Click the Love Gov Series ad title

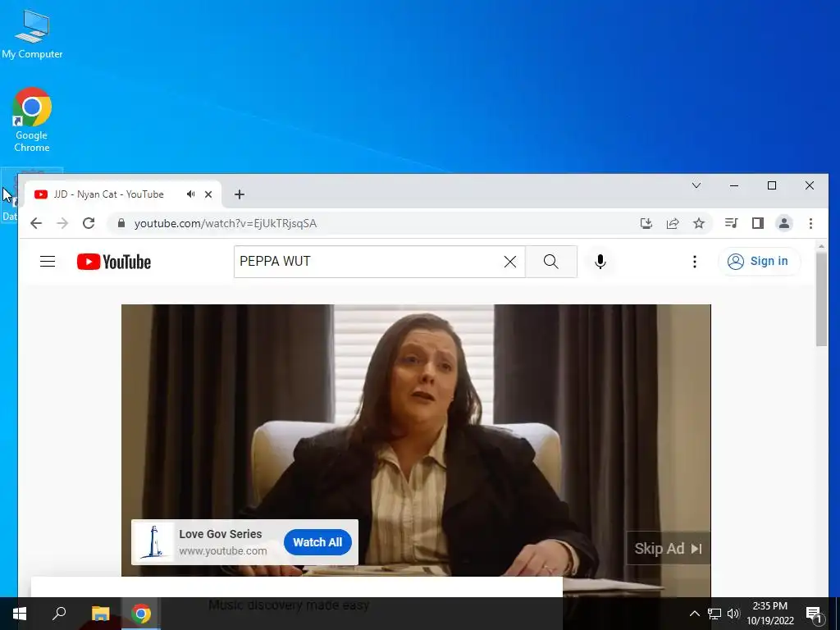tap(220, 534)
